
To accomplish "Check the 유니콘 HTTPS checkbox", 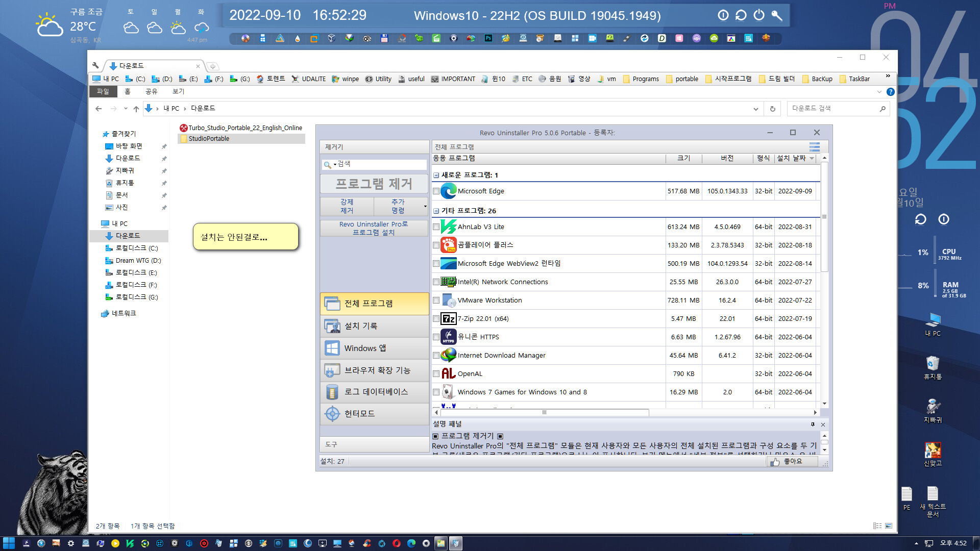I will [x=436, y=337].
